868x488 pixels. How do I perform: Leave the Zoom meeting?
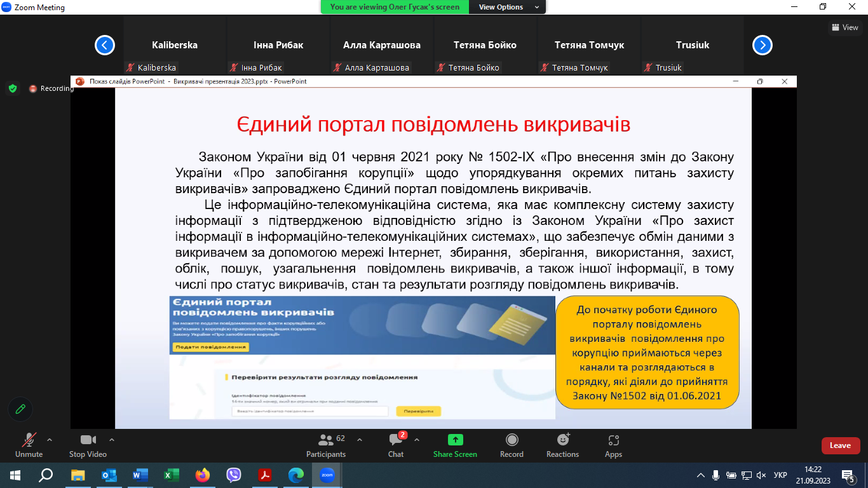click(x=840, y=445)
